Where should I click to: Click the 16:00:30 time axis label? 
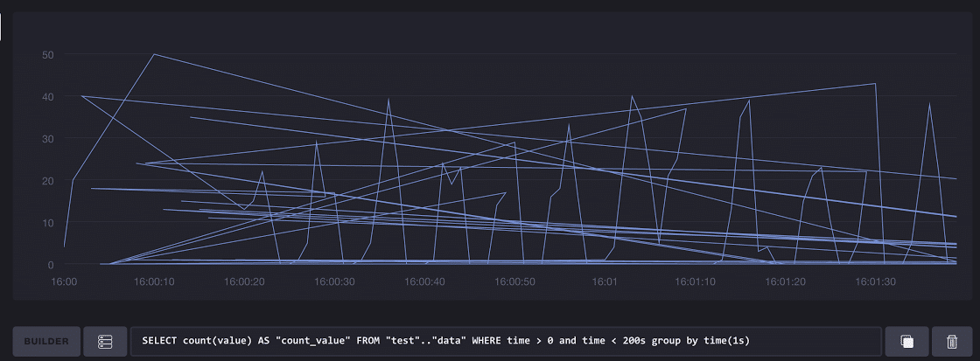[x=334, y=282]
